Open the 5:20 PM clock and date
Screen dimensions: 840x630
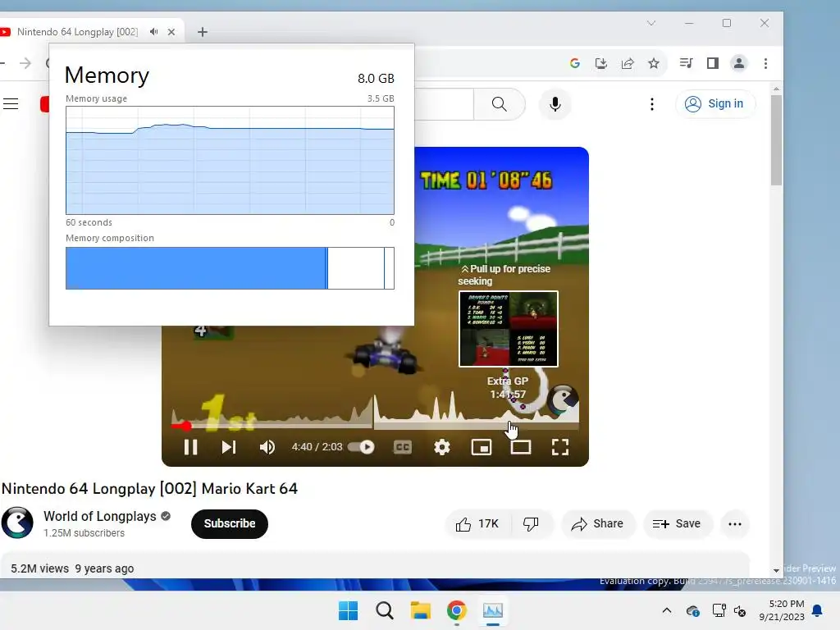[x=782, y=610]
